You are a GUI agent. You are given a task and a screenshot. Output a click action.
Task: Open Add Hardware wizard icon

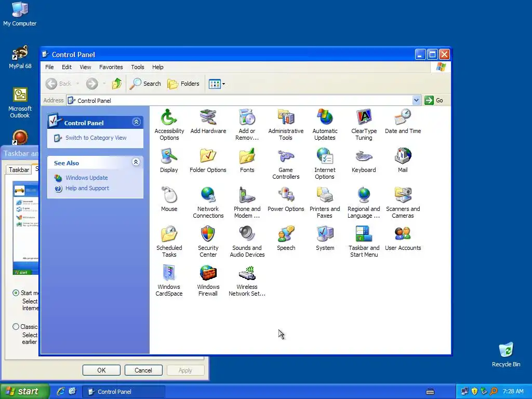(x=208, y=121)
